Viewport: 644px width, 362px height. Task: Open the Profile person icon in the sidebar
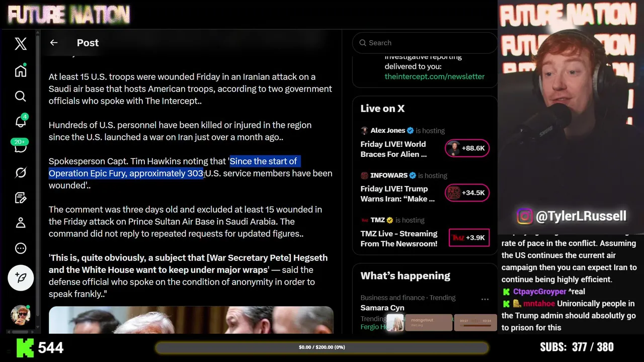21,223
